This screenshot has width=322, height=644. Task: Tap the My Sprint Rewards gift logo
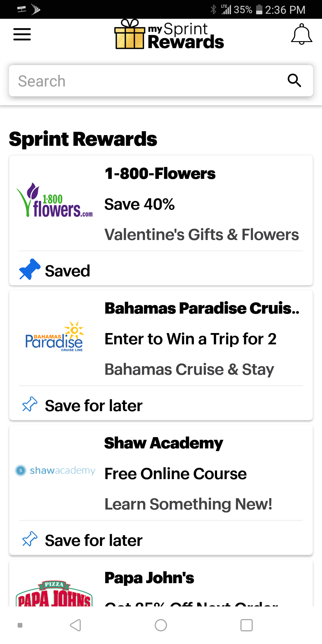pyautogui.click(x=169, y=34)
